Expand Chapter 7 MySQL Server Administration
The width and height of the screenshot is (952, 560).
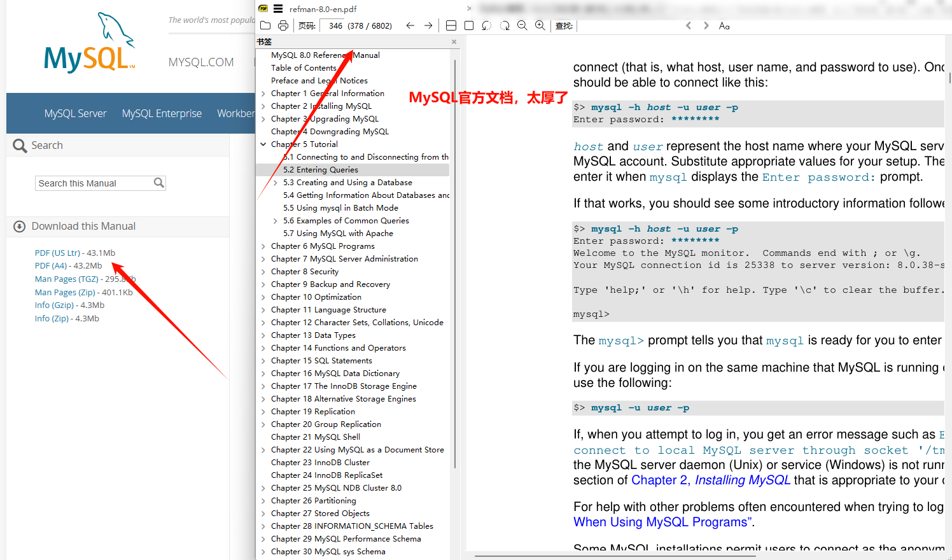pos(263,259)
